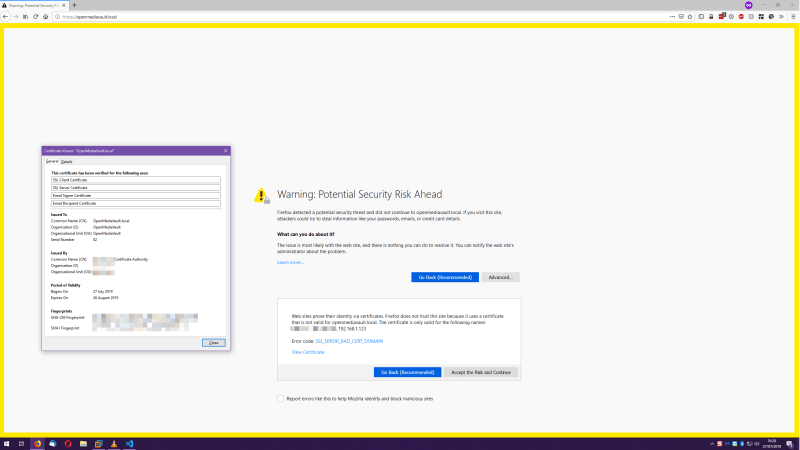Screen dimensions: 800x450
Task: Open the red extension with badge counter
Action: pyautogui.click(x=721, y=16)
